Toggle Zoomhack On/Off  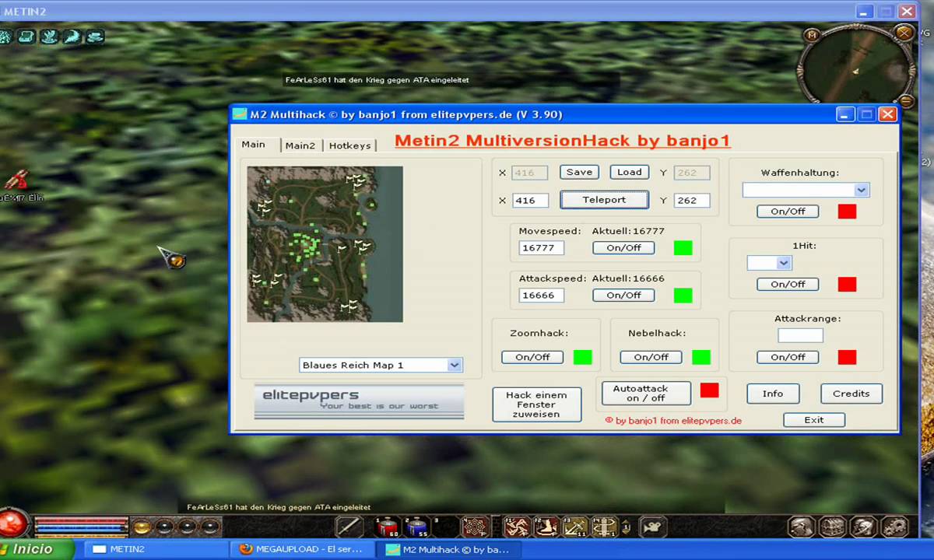532,357
